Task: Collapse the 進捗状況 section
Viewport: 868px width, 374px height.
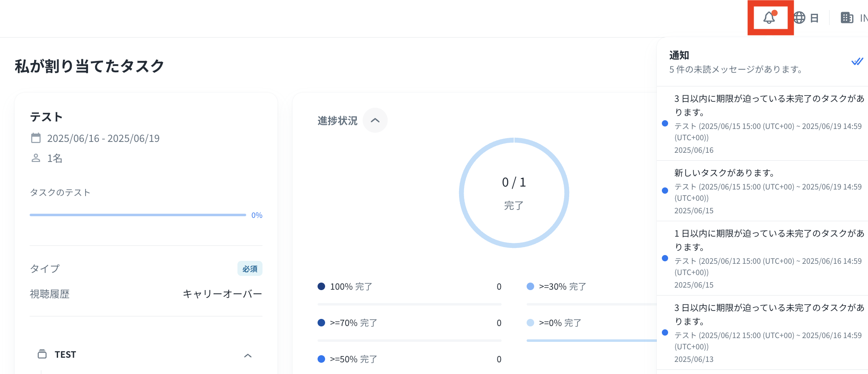Action: pyautogui.click(x=375, y=121)
